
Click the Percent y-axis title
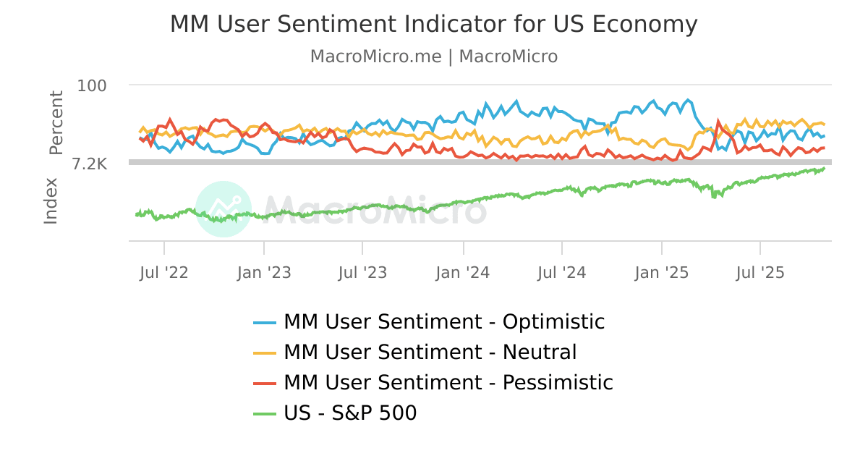56,122
